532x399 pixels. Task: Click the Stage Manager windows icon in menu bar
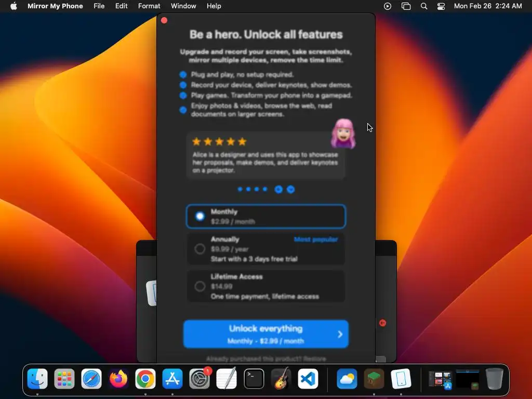(406, 6)
